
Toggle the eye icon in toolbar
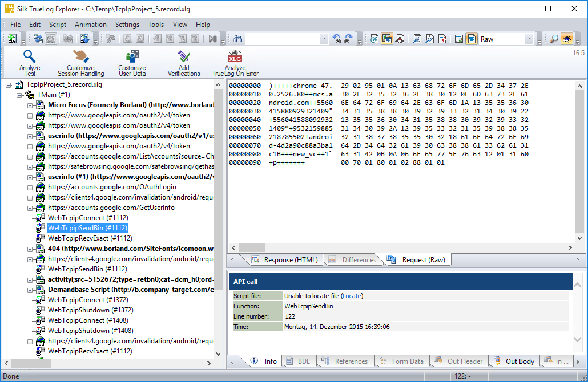click(x=567, y=39)
